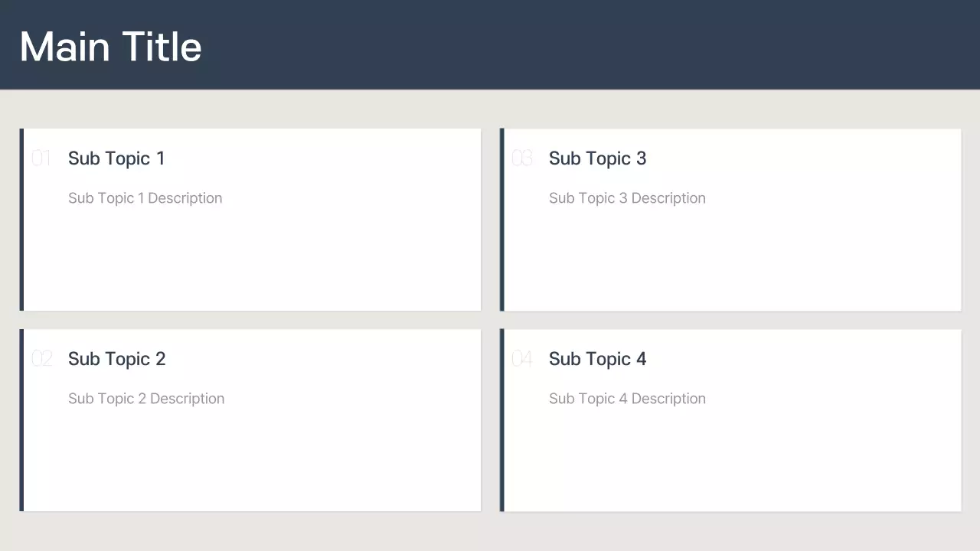Click the dark accent bar of Sub Topic 3 card
The width and height of the screenshot is (980, 551).
502,220
